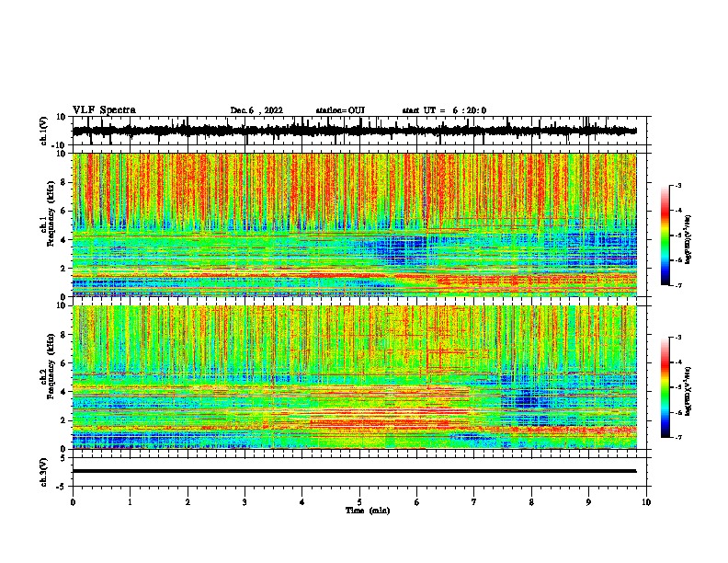
Task: Select the "start UT = 6:20:0" text
Action: tap(444, 110)
